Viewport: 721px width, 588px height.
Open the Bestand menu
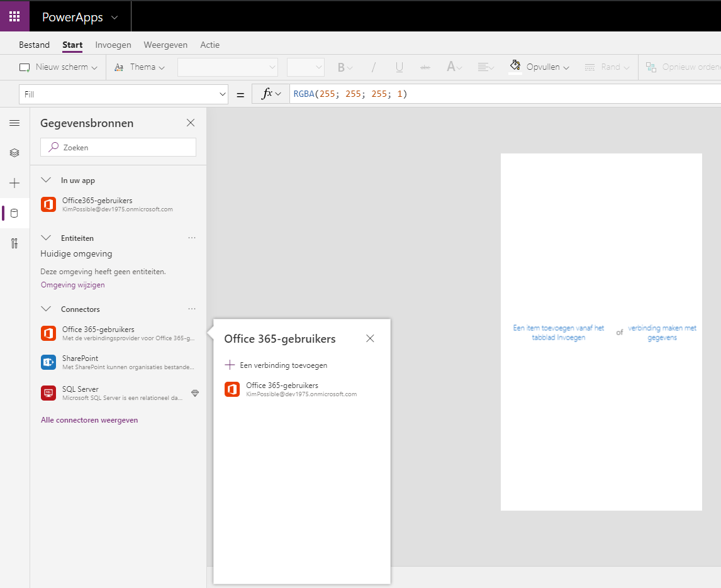pos(34,45)
